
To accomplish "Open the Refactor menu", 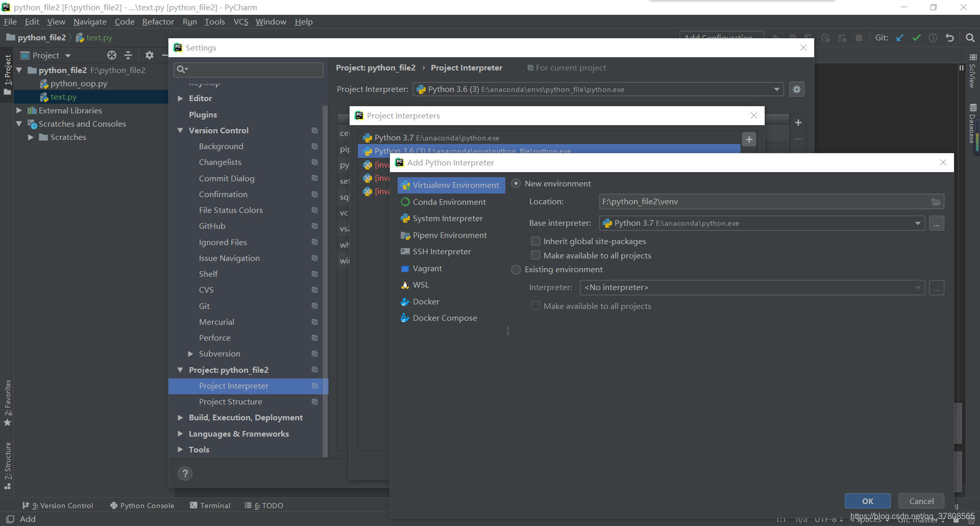I will pyautogui.click(x=158, y=22).
